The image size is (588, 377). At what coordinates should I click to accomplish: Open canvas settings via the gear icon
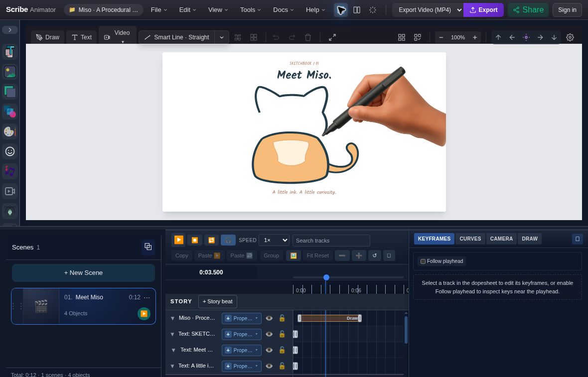(570, 37)
